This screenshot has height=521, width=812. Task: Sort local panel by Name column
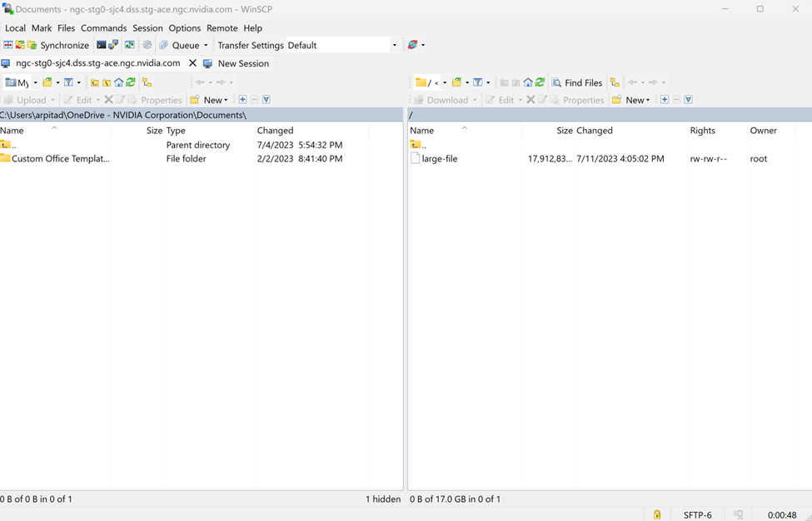pos(56,131)
